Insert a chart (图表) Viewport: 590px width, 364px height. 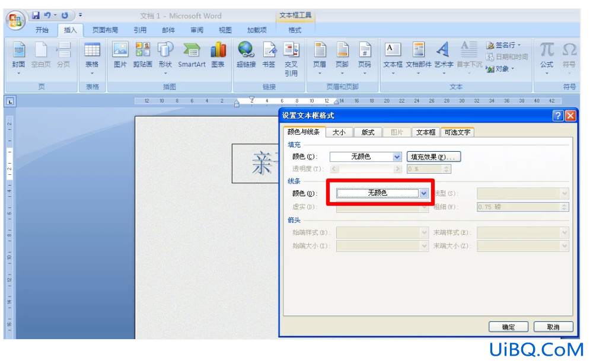point(218,56)
